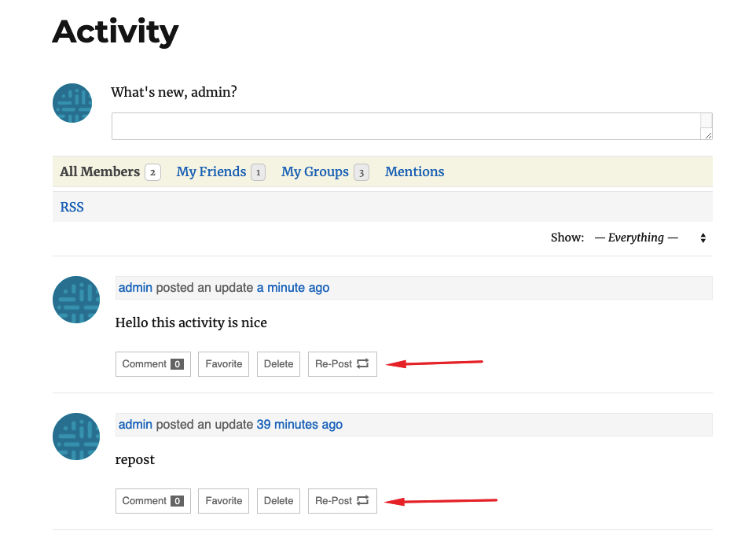The width and height of the screenshot is (756, 538).
Task: Click the Re-Post button on newest update
Action: tap(343, 364)
